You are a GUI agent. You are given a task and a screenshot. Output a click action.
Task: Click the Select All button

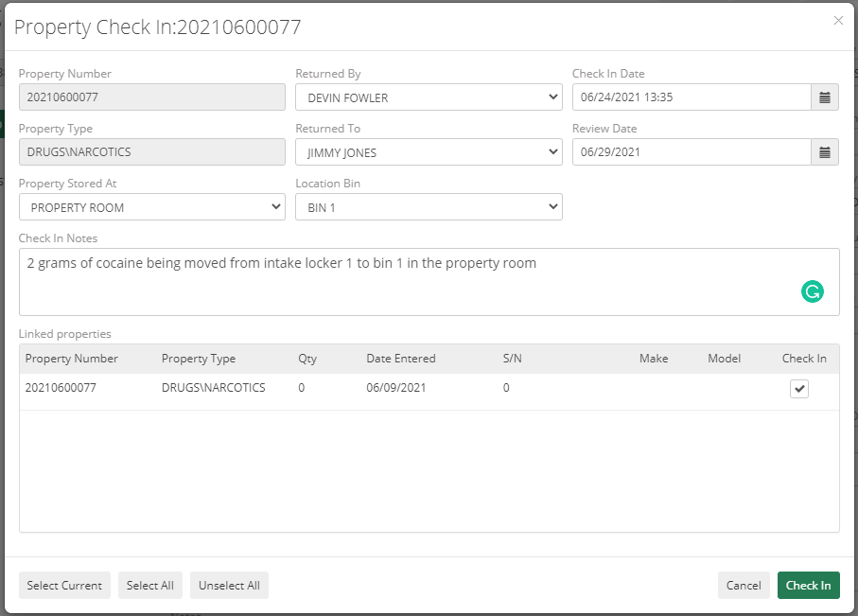[149, 585]
